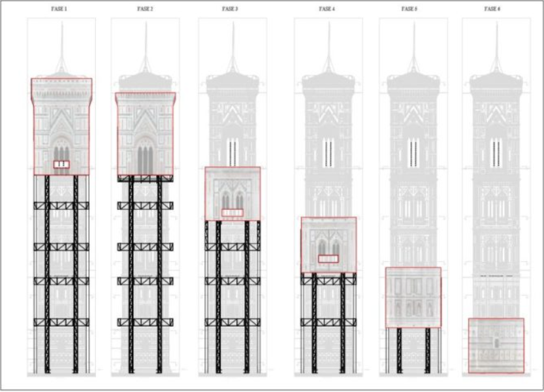The image size is (544, 392).
Task: Click the spire atop the FASE 1 tower
Action: pyautogui.click(x=61, y=46)
